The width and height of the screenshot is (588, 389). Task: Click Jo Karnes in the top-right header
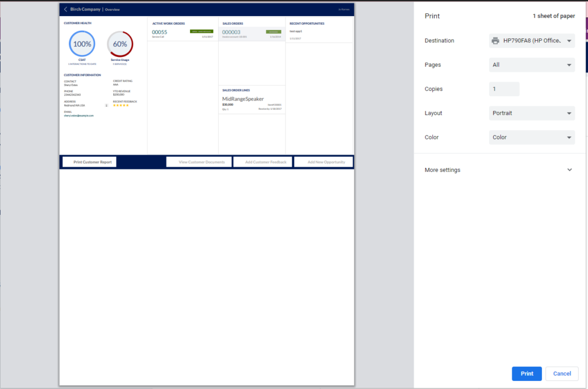pyautogui.click(x=343, y=9)
